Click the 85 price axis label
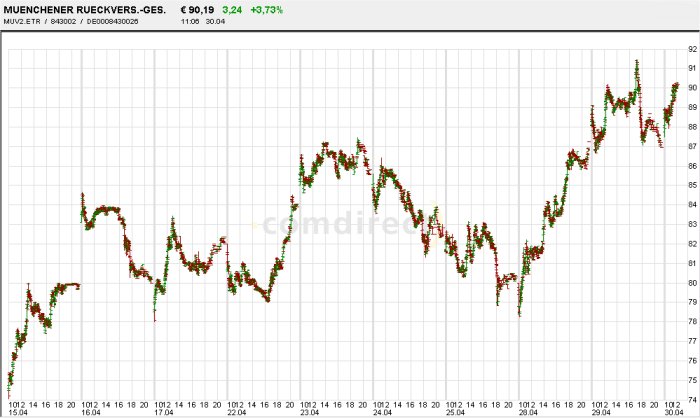Screen dimensions: 700x418 pos(692,185)
